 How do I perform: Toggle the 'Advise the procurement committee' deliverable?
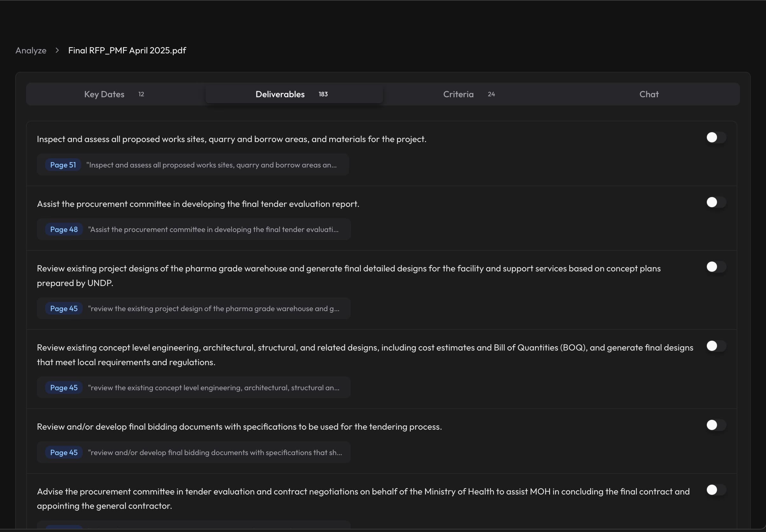click(x=716, y=490)
